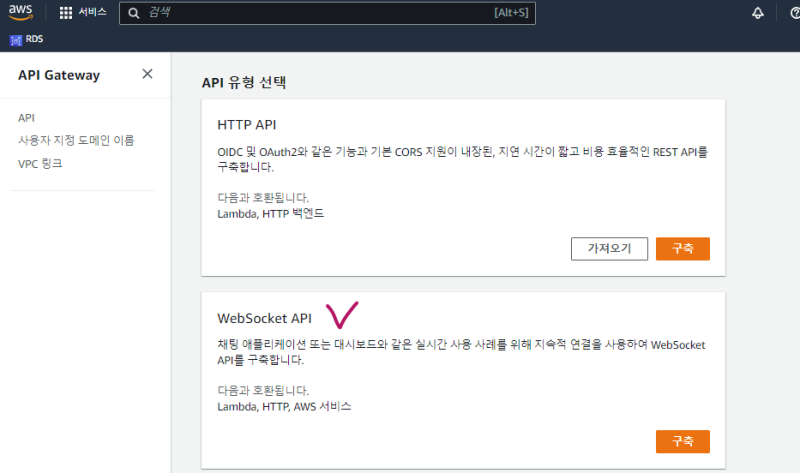Select the WebSocket API heading
This screenshot has height=473, width=800.
pos(264,318)
